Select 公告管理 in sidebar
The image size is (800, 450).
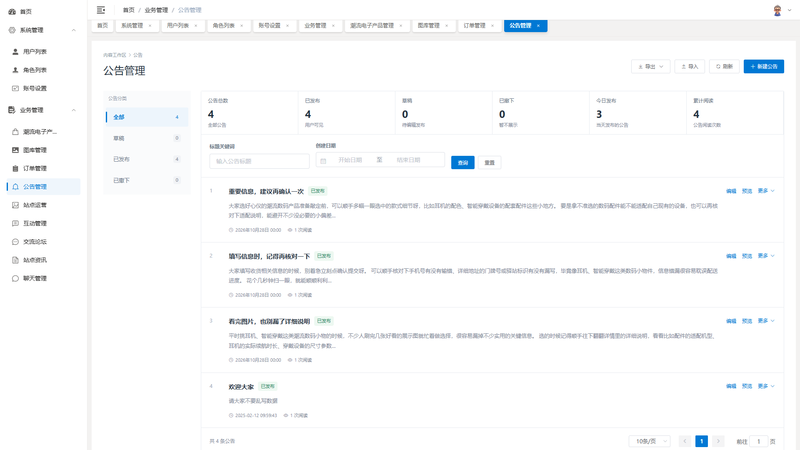(x=43, y=187)
